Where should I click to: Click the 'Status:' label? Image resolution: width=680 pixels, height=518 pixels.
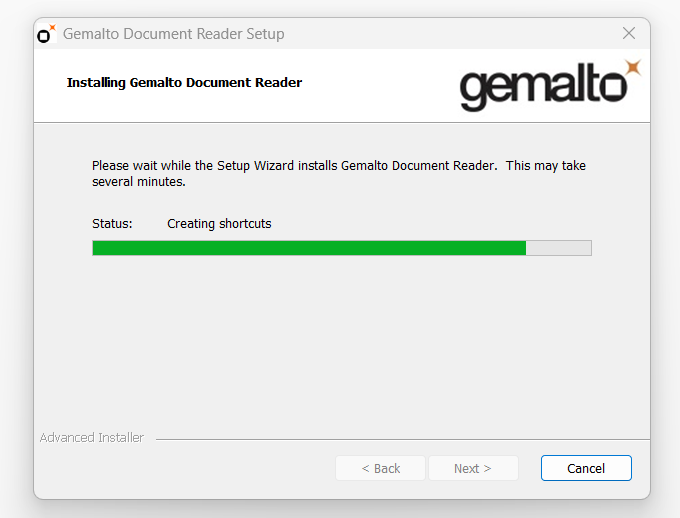pos(112,224)
